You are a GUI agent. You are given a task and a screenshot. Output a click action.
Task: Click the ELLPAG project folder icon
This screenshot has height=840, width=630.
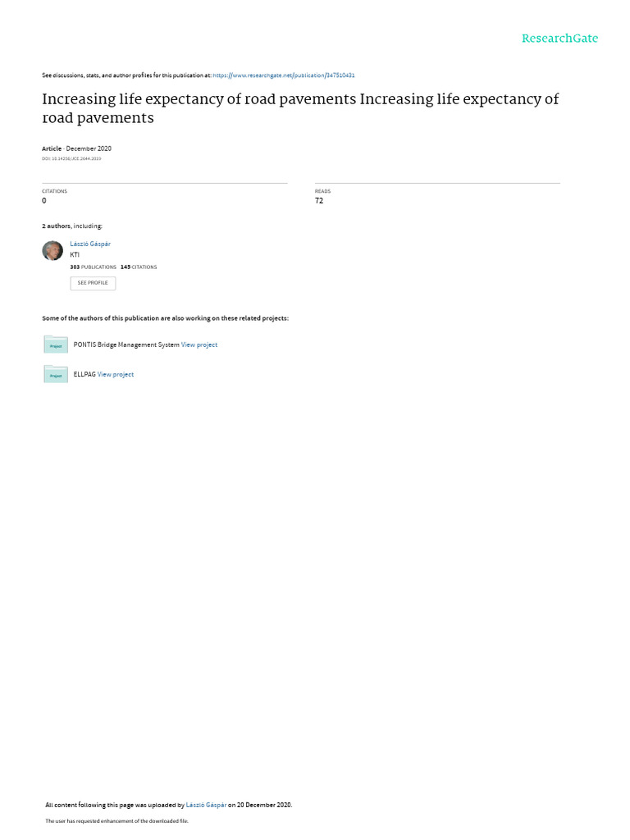(56, 374)
